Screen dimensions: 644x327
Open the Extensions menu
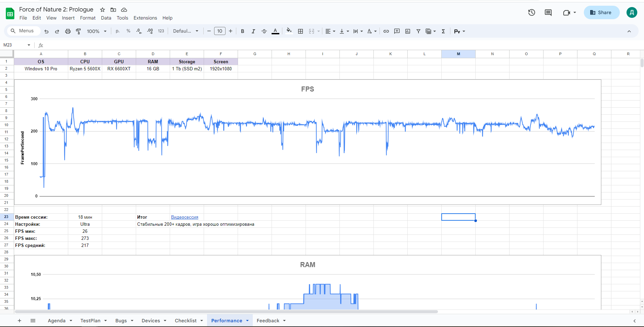pos(145,18)
